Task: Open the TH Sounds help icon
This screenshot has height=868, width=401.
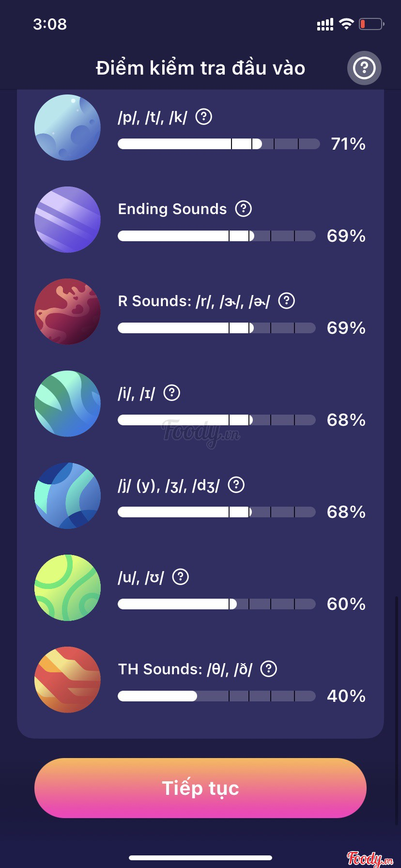Action: [268, 669]
